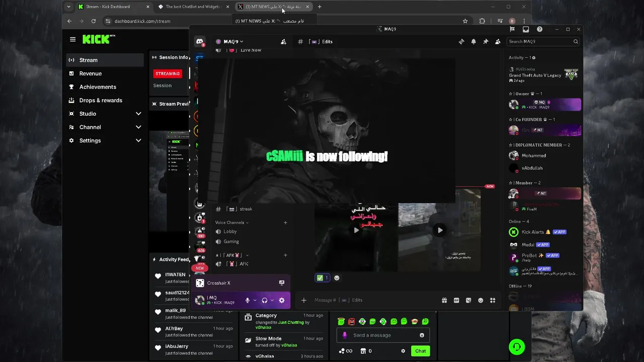Open green support headset button
The height and width of the screenshot is (362, 644).
pos(517,347)
